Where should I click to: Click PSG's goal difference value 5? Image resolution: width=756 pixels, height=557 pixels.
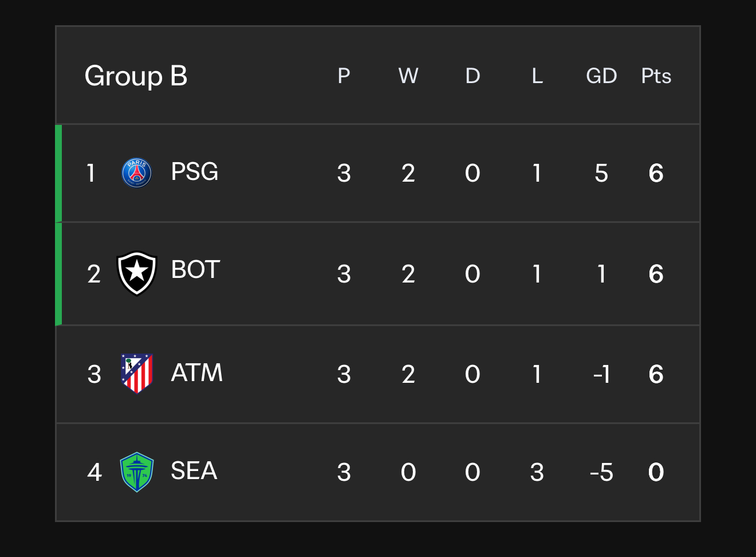point(601,173)
